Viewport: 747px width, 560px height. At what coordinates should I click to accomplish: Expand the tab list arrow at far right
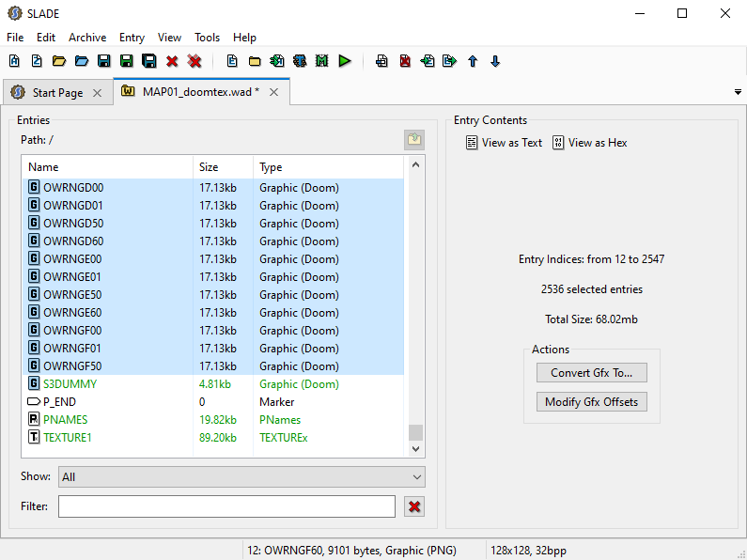738,92
